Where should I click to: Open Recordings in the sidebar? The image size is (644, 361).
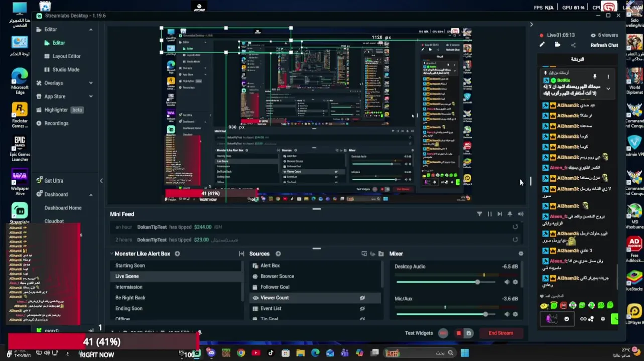coord(56,123)
